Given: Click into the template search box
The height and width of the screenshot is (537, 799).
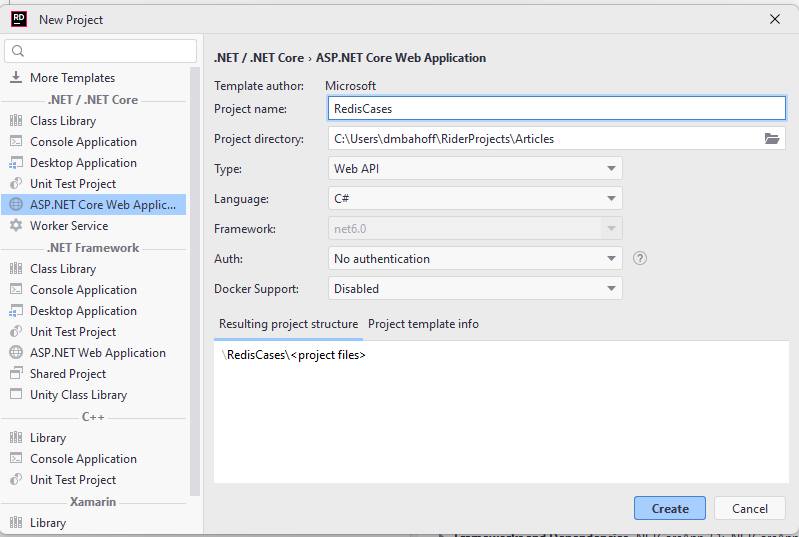Looking at the screenshot, I should click(100, 51).
